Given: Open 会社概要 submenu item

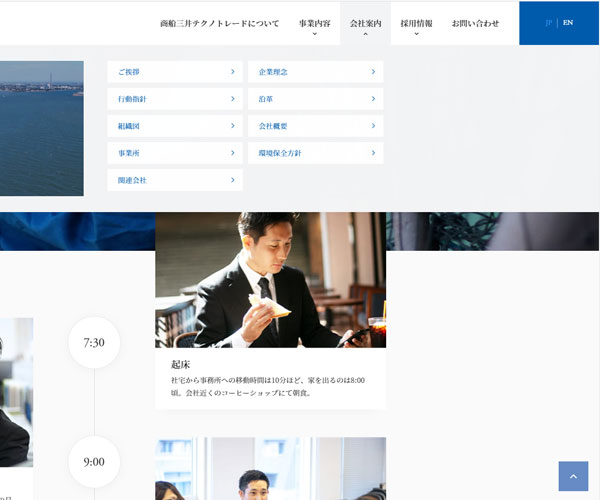Looking at the screenshot, I should coord(316,126).
